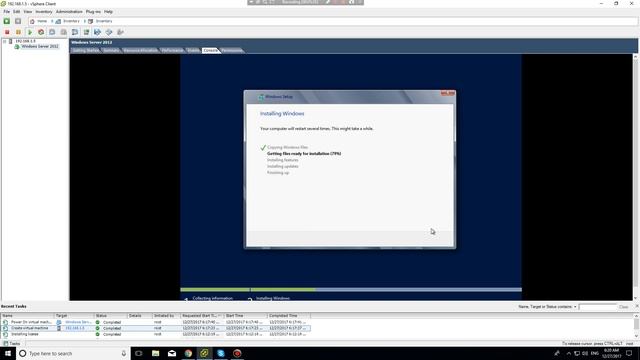Open Skype from taskbar
This screenshot has height=360, width=640.
click(x=221, y=353)
